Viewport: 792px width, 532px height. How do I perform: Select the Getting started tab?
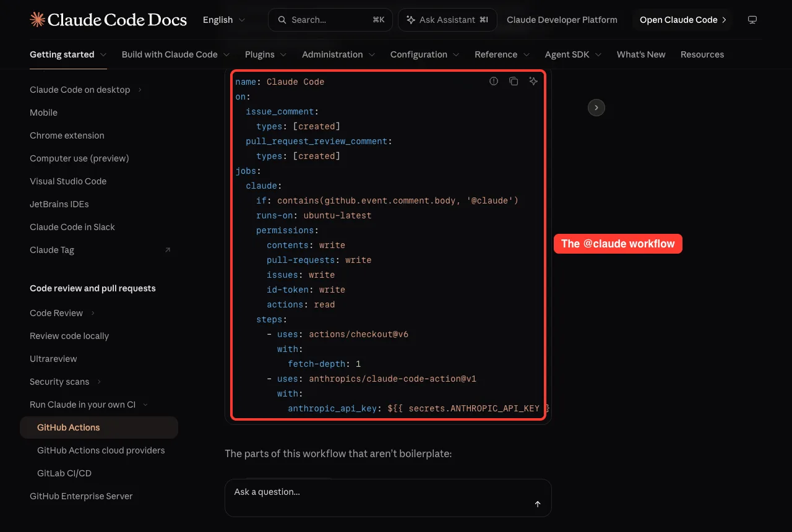tap(68, 54)
